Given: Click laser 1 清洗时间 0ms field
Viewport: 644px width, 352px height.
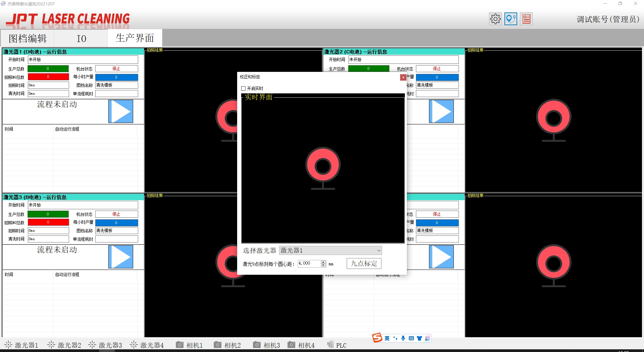Looking at the screenshot, I should pyautogui.click(x=48, y=94).
